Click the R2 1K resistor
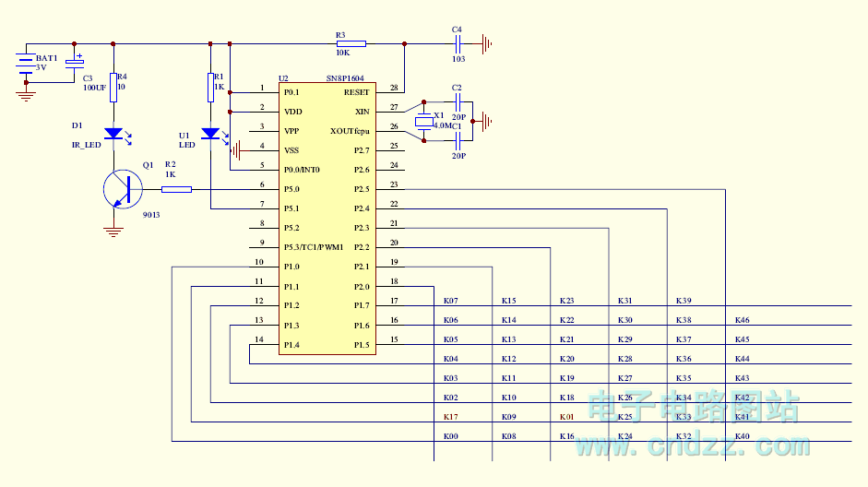 tap(176, 189)
